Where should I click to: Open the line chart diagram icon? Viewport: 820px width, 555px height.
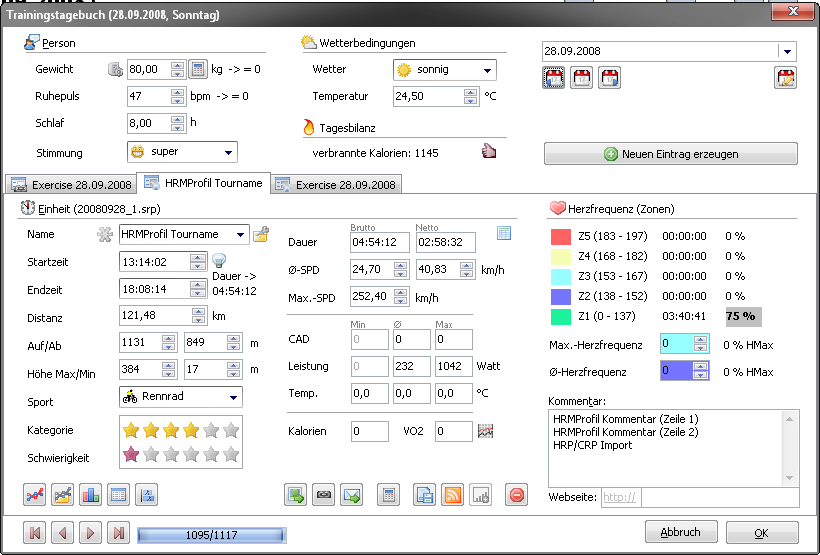click(35, 495)
